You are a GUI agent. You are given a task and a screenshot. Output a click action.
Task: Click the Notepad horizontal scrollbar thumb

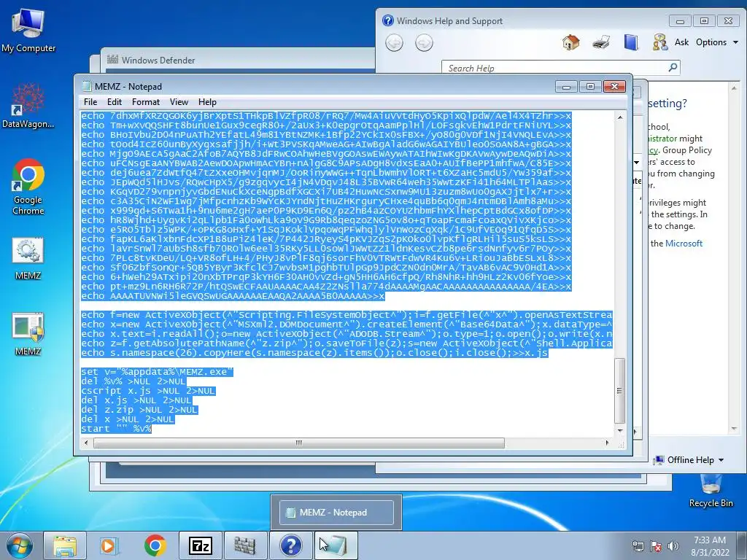click(x=298, y=443)
